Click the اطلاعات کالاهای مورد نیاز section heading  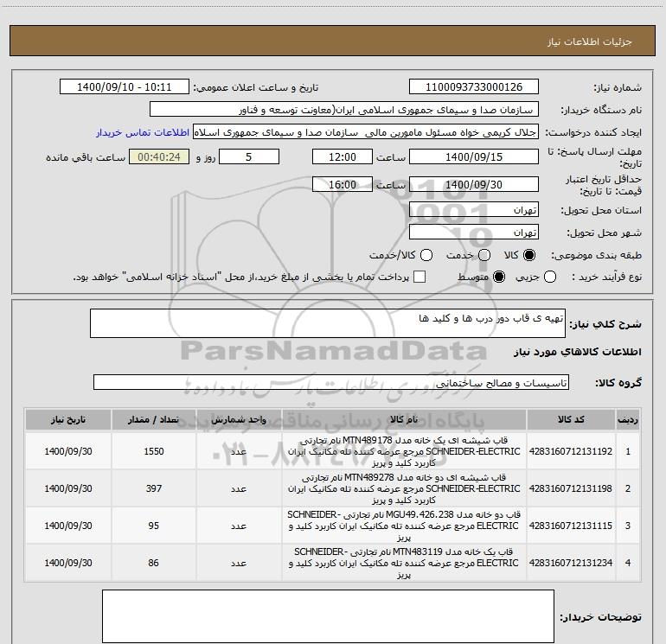(578, 352)
